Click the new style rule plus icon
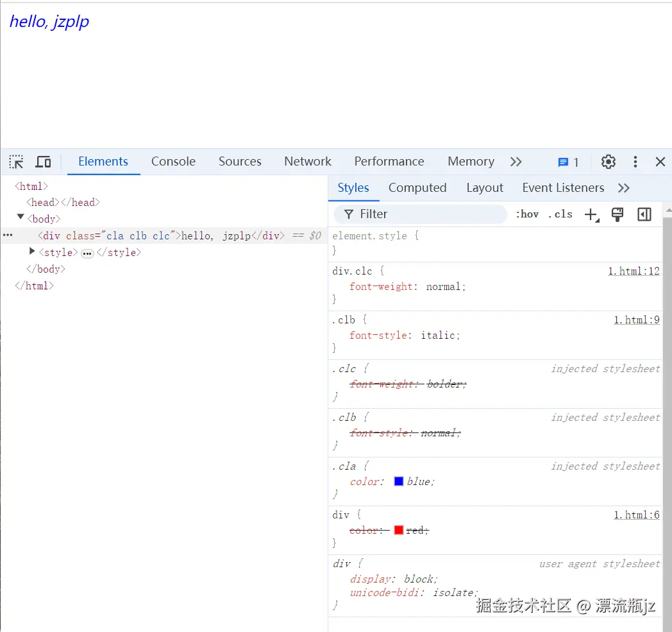This screenshot has height=632, width=672. (x=592, y=214)
